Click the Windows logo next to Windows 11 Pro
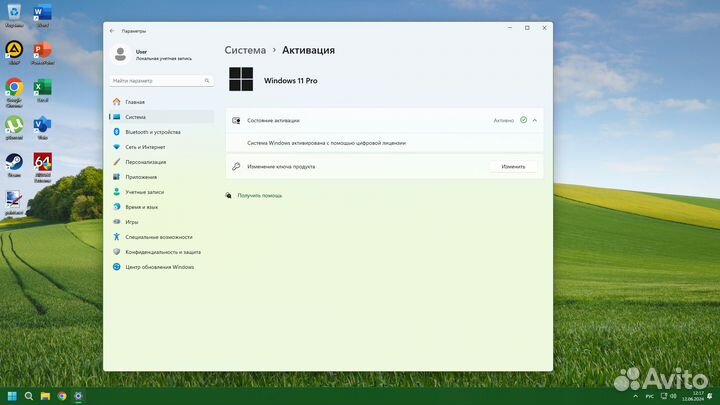 pyautogui.click(x=241, y=79)
